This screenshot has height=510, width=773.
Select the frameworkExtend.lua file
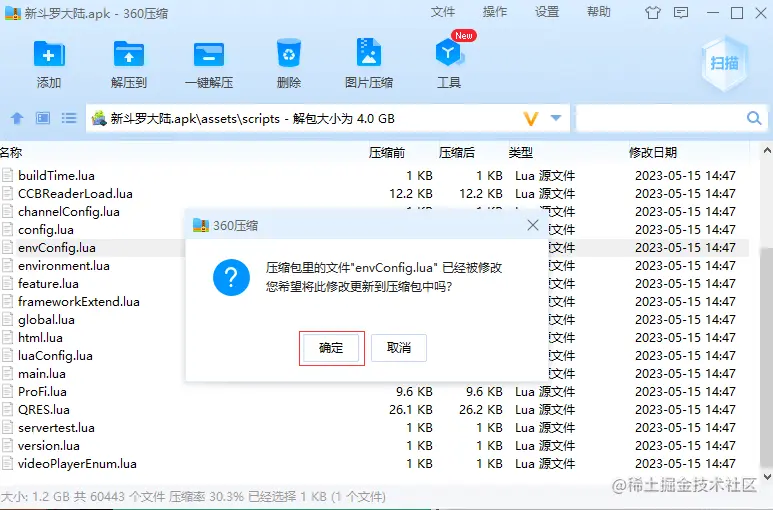pos(79,302)
